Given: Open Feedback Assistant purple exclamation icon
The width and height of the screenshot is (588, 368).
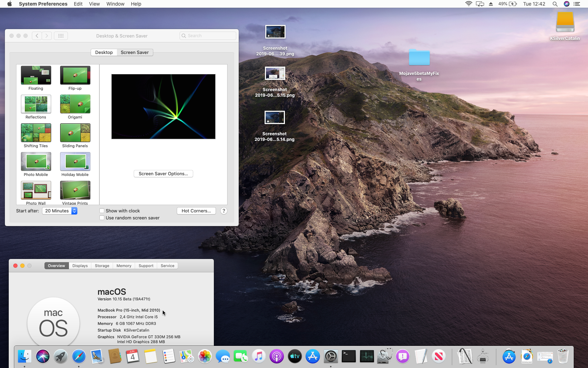Looking at the screenshot, I should pos(403,357).
